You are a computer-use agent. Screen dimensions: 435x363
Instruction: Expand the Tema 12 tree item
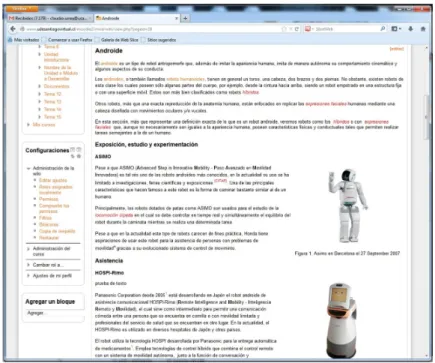tap(40, 94)
